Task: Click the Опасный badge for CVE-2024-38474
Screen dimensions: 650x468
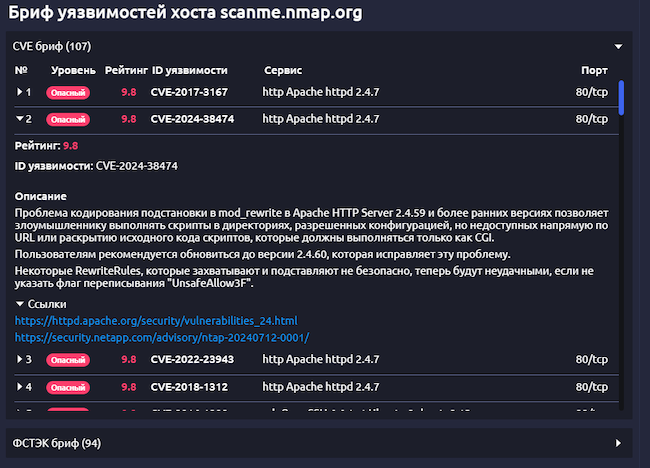Action: (x=68, y=119)
